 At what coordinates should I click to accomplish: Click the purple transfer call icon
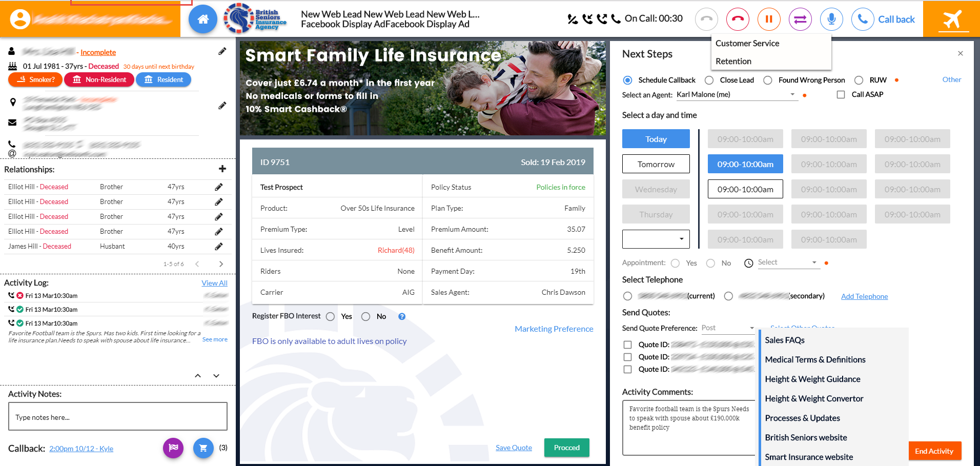coord(800,19)
